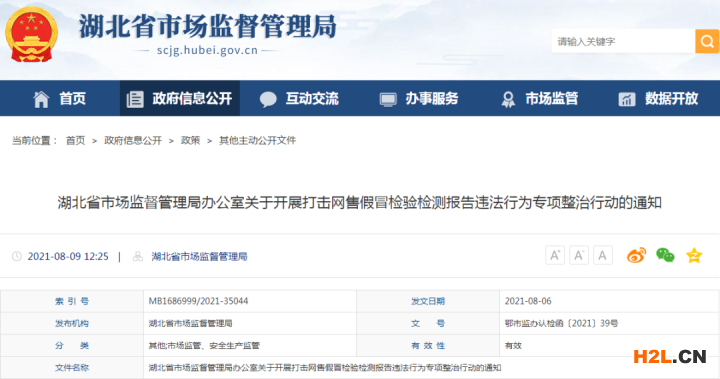The image size is (720, 379).
Task: Share the article to WeChat
Action: [665, 255]
